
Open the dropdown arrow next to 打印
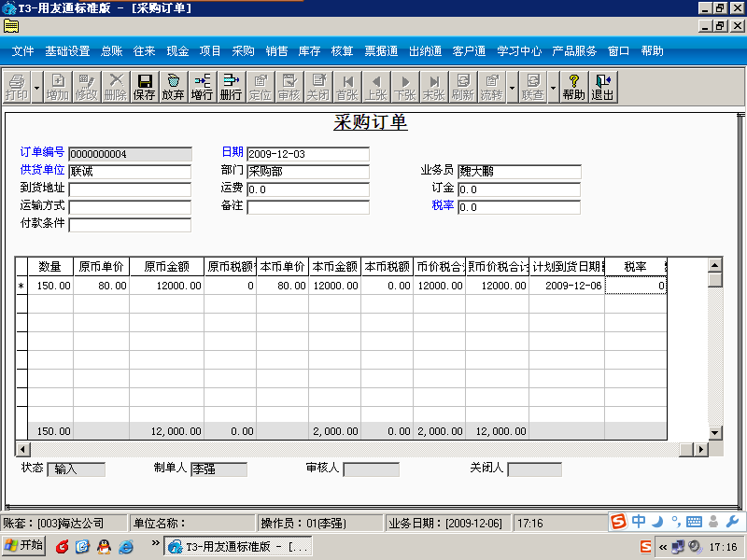click(x=36, y=87)
